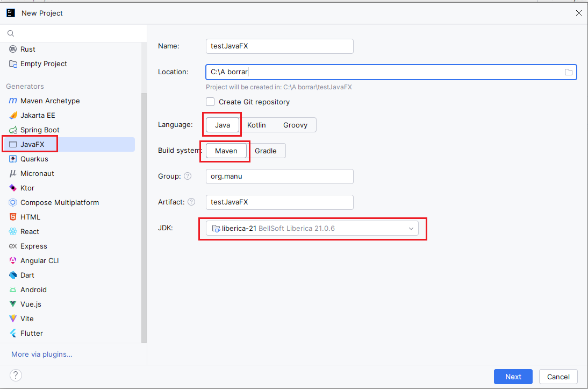
Task: Click the Vue.js generator icon
Action: 13,304
